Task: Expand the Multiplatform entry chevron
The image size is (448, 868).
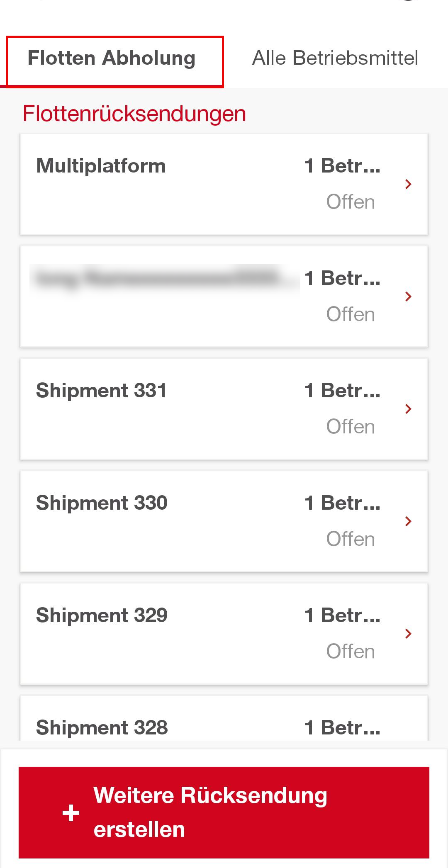Action: coord(408,184)
